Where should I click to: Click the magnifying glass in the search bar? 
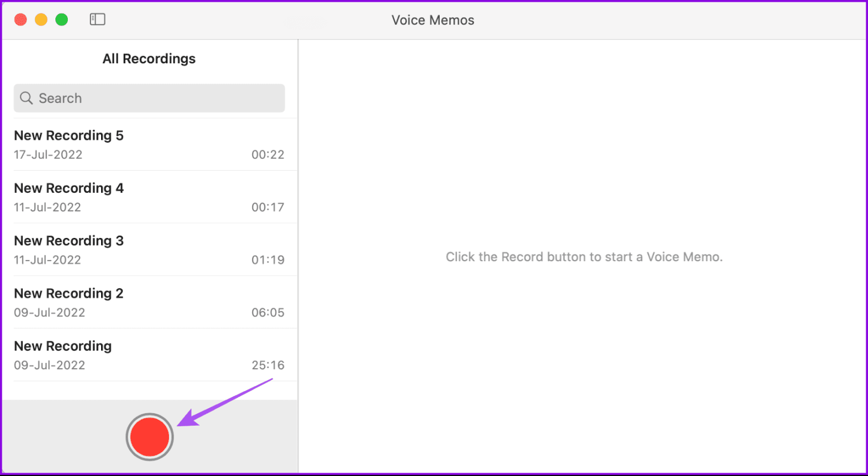click(x=27, y=98)
